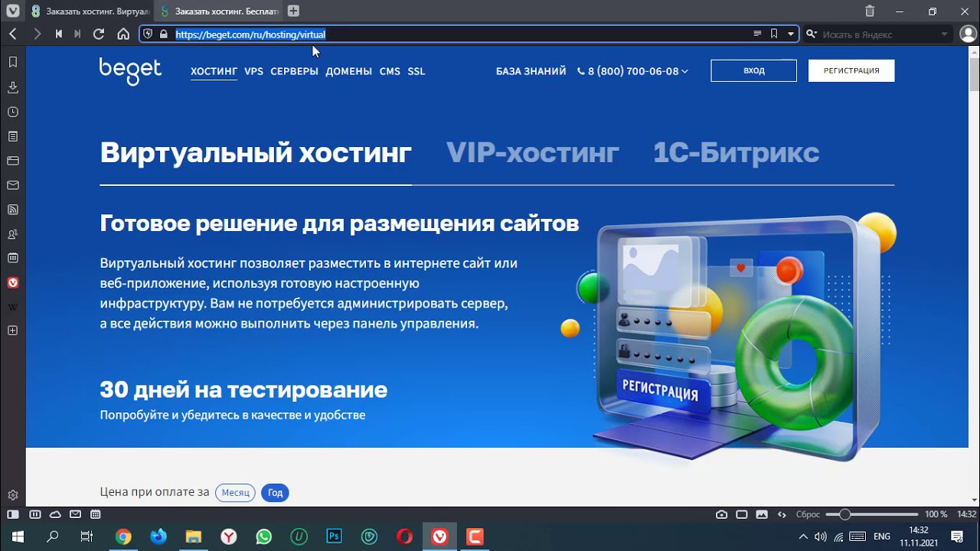Open the CMS menu item
Image resolution: width=980 pixels, height=551 pixels.
pos(390,71)
